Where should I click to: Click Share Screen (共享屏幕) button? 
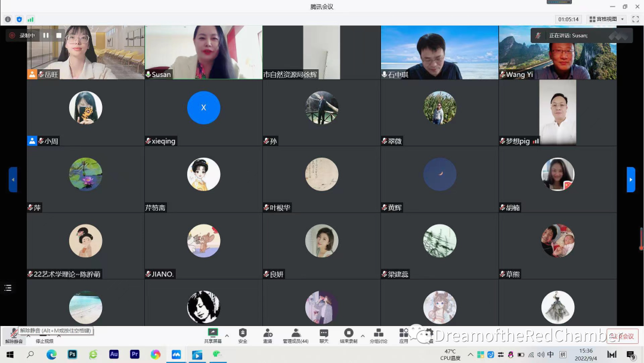point(212,335)
